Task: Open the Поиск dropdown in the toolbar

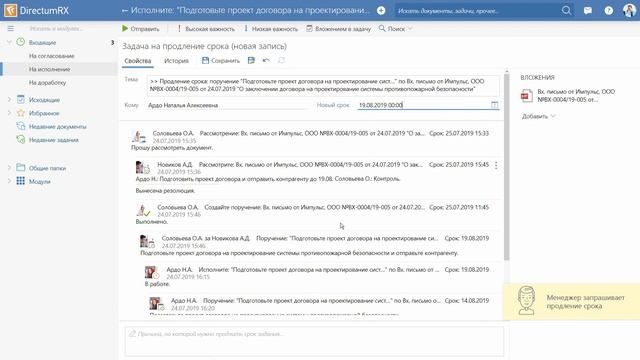Action: pyautogui.click(x=396, y=29)
